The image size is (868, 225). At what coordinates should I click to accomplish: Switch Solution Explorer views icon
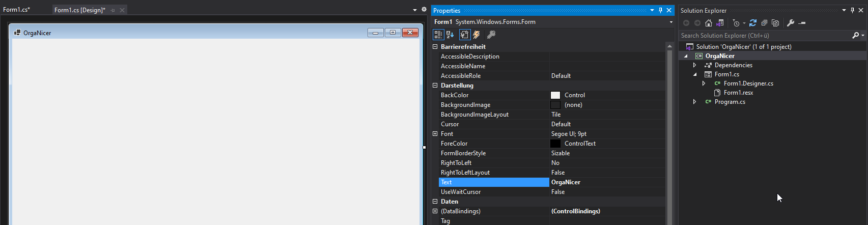[720, 23]
